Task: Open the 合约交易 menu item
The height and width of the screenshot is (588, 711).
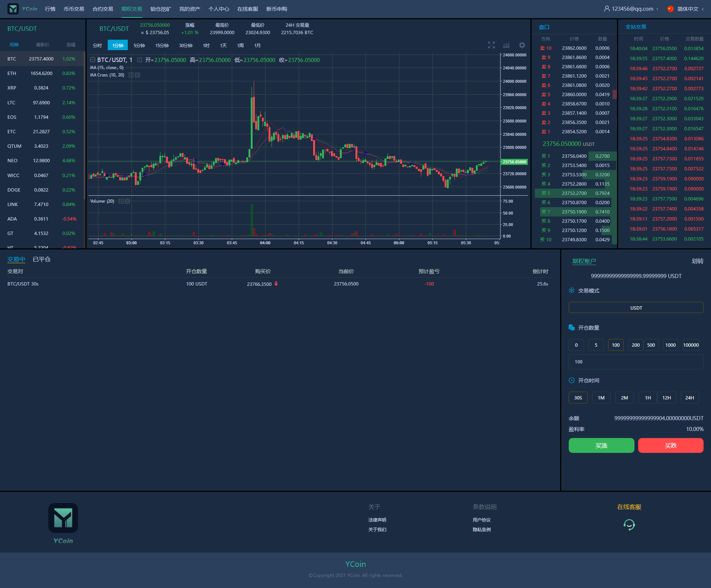Action: coord(103,9)
